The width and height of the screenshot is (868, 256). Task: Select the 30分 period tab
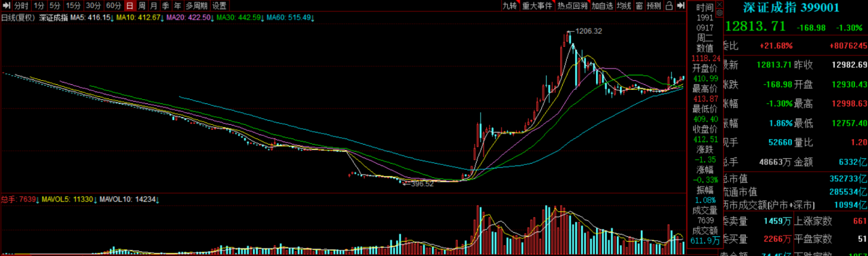tap(93, 5)
